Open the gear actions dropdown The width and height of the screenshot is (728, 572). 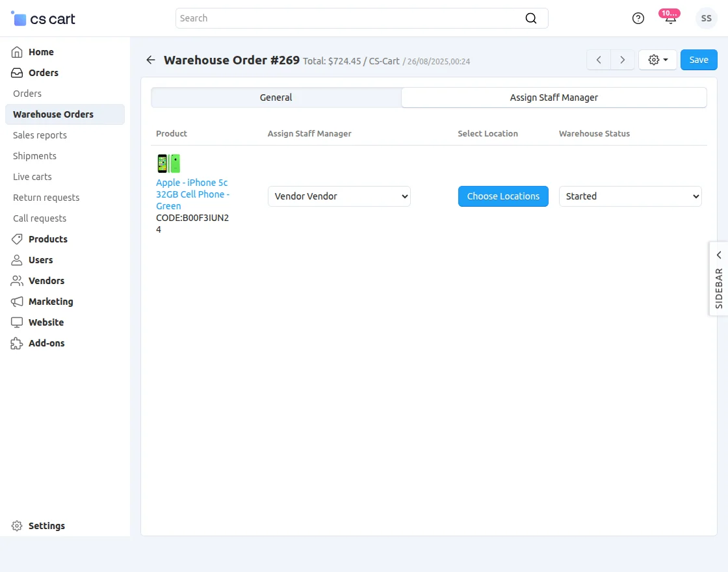pos(658,60)
